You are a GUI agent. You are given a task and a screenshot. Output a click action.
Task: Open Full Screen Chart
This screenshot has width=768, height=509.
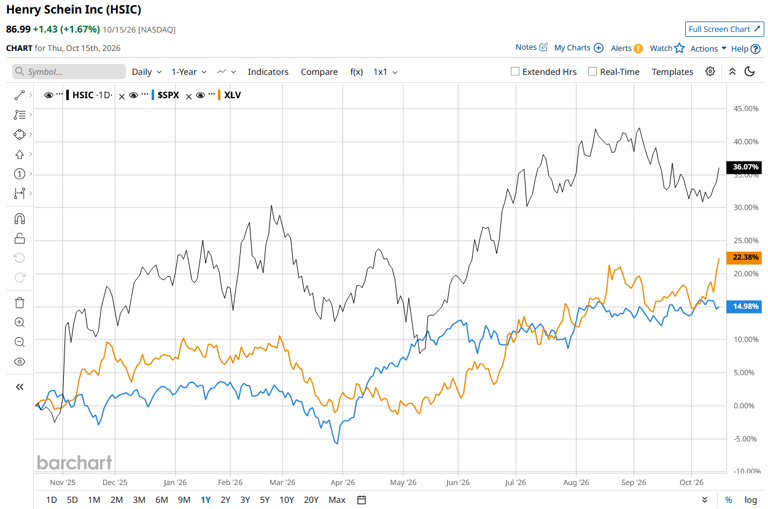coord(724,29)
